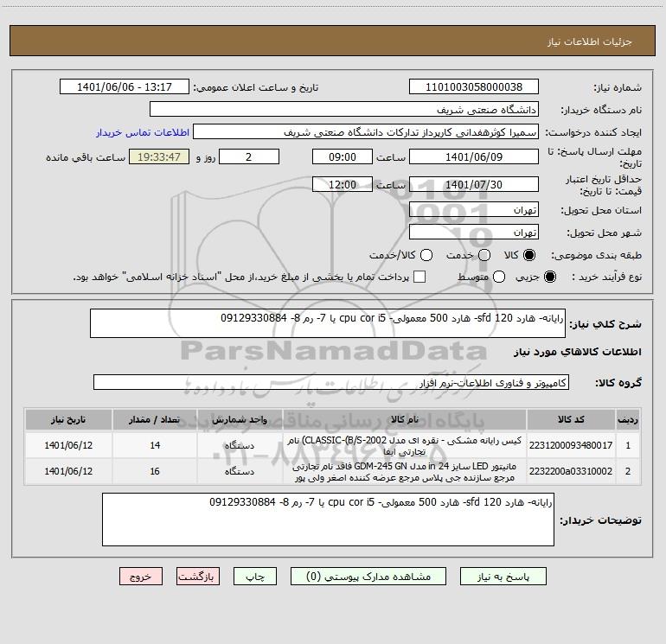Image resolution: width=666 pixels, height=644 pixels.
Task: Click the واحد شمارش column header
Action: pos(239,419)
